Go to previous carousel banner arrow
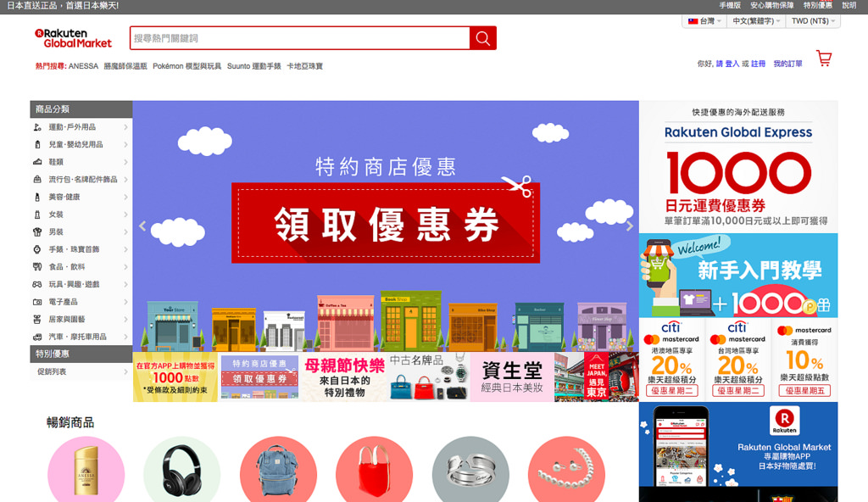This screenshot has height=502, width=868. point(142,226)
